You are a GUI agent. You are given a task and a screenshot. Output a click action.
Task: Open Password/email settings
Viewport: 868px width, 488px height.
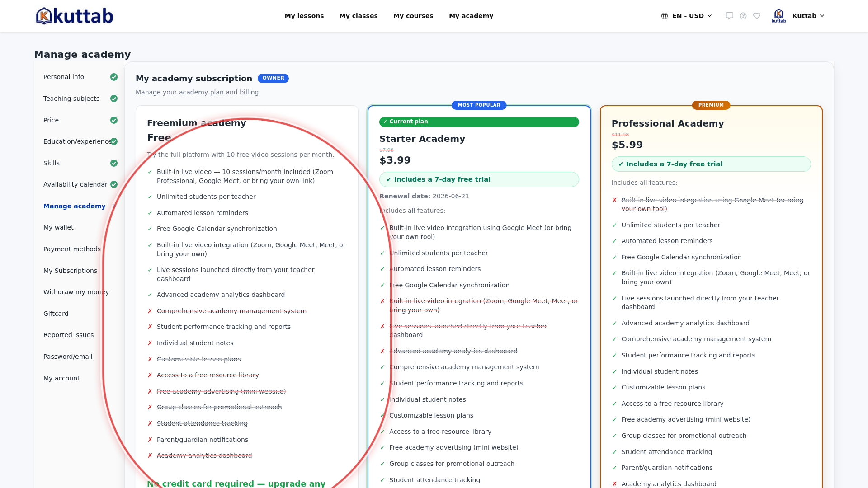[x=68, y=357]
